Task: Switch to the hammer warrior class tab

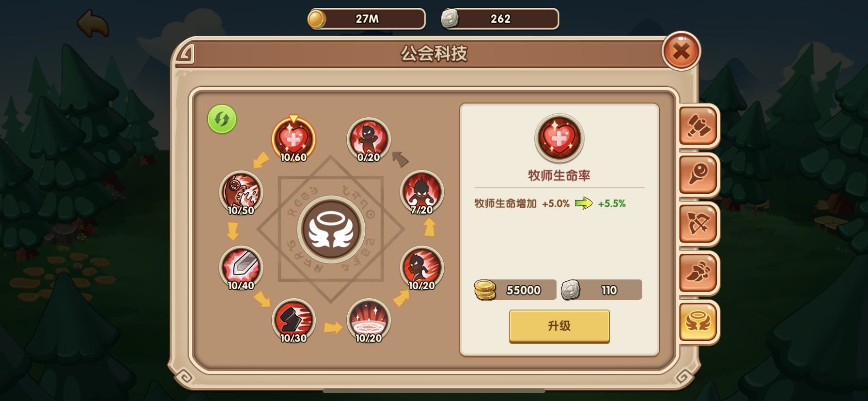Action: tap(698, 126)
